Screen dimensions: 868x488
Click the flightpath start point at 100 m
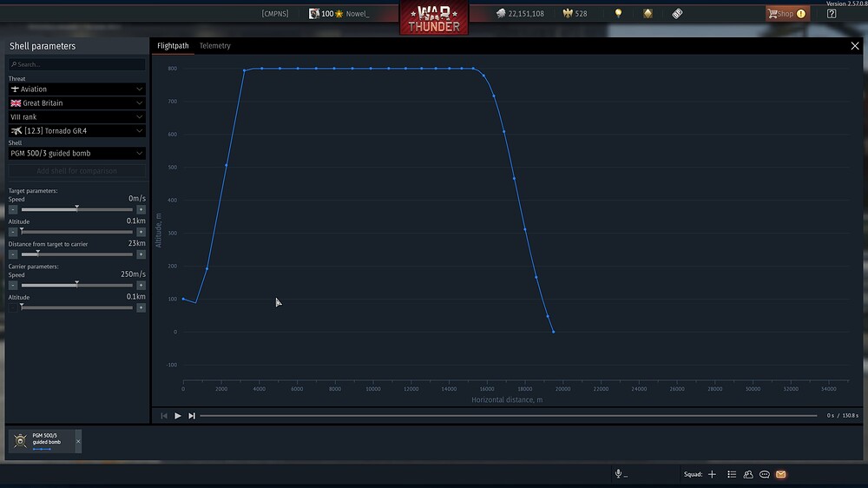183,299
